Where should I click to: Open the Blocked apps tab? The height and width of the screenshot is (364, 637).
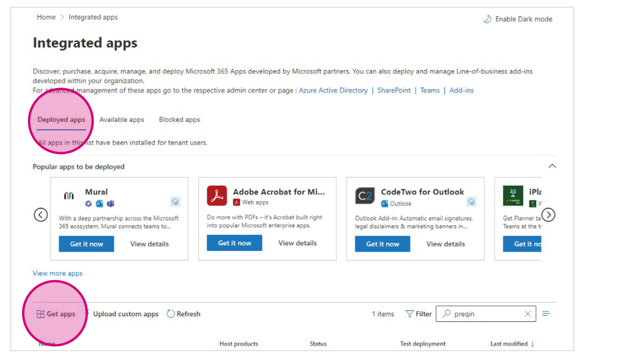click(179, 119)
